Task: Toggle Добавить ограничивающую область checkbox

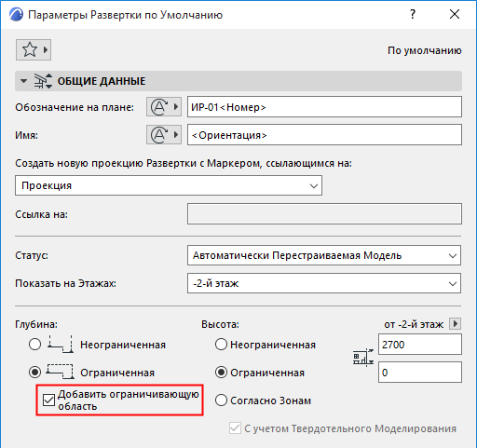Action: (x=48, y=400)
